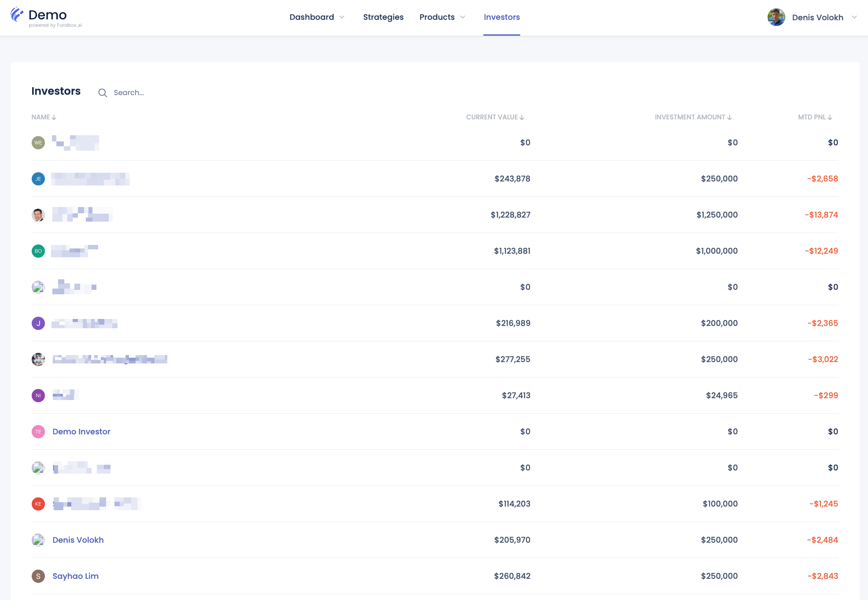Open the Strategies menu item

click(383, 17)
